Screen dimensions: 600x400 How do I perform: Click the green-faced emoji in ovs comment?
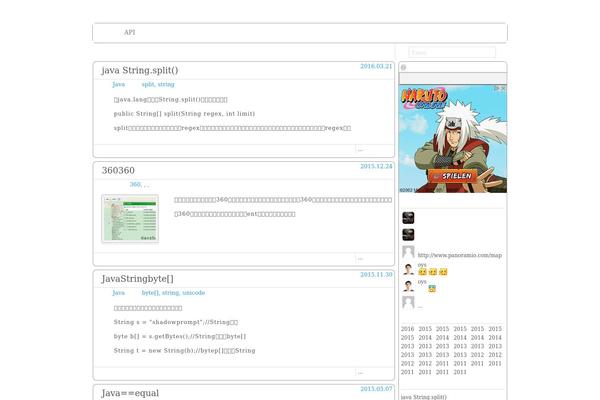point(432,289)
